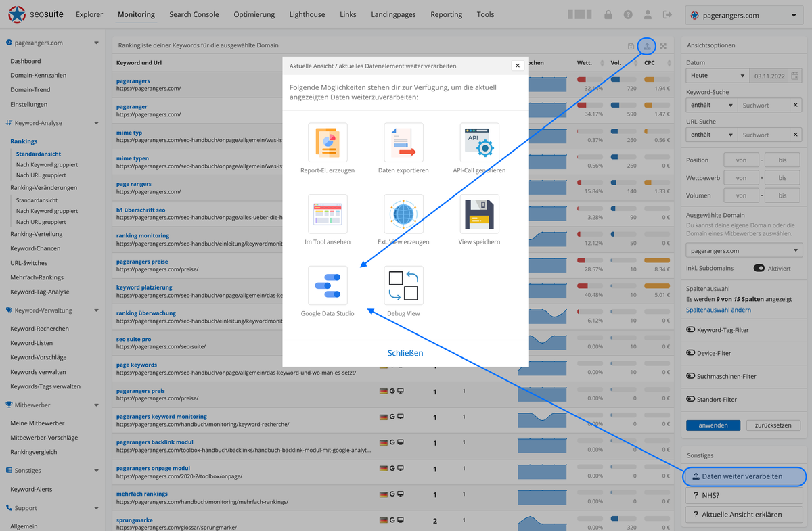Open the Lighthouse menu
Screen dimensions: 812x531
point(307,14)
